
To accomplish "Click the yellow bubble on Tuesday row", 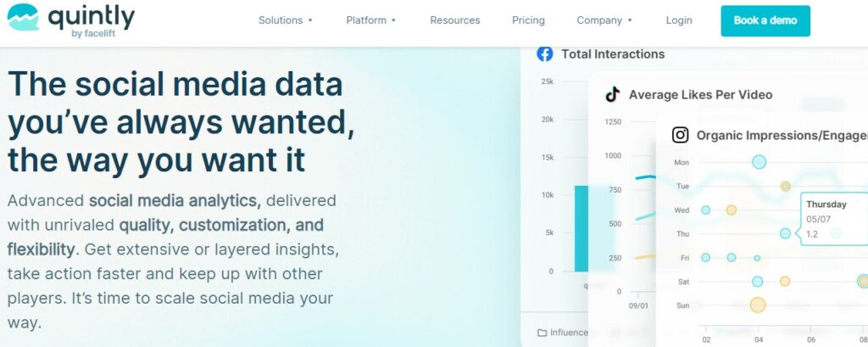I will tap(786, 186).
